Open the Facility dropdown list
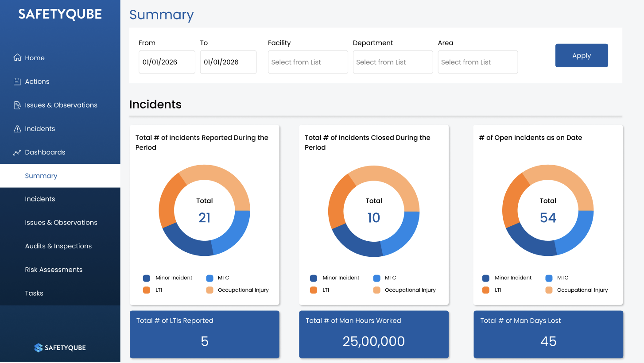The width and height of the screenshot is (644, 363). 308,62
